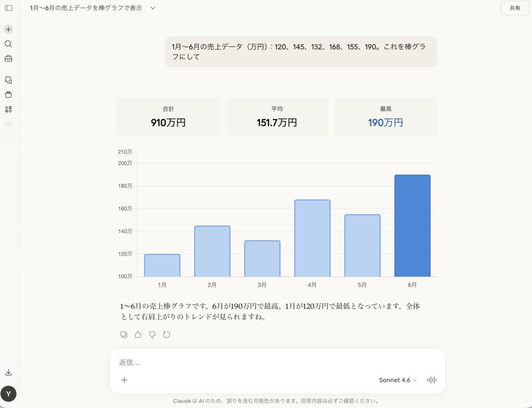Start voice input with waveform icon
The width and height of the screenshot is (532, 408).
point(431,380)
